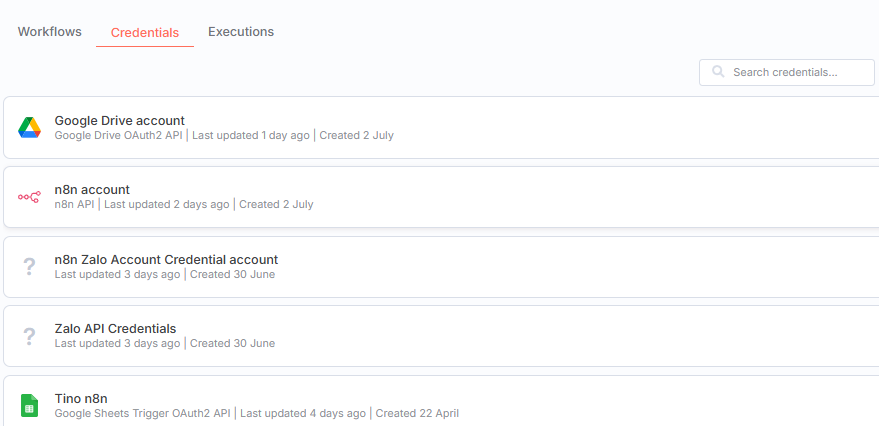The width and height of the screenshot is (879, 426).
Task: Click the details line under Zalo API Credentials
Action: coord(165,343)
